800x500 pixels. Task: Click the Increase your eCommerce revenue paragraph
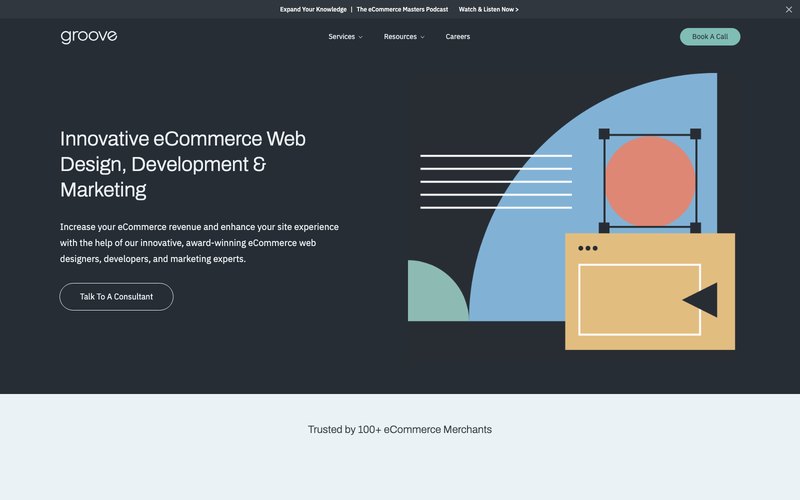199,243
